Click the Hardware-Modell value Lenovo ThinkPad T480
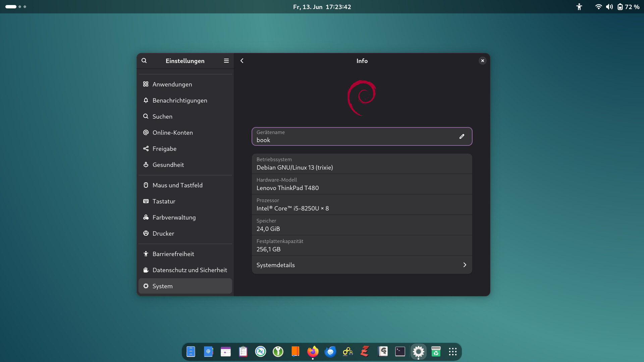Viewport: 644px width, 362px height. tap(287, 188)
